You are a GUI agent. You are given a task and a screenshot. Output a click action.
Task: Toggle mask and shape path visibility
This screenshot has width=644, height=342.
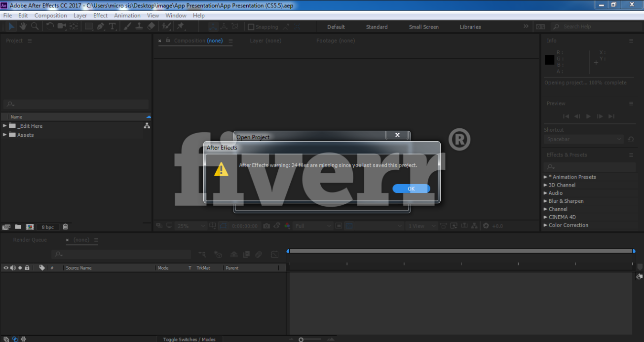click(x=223, y=226)
